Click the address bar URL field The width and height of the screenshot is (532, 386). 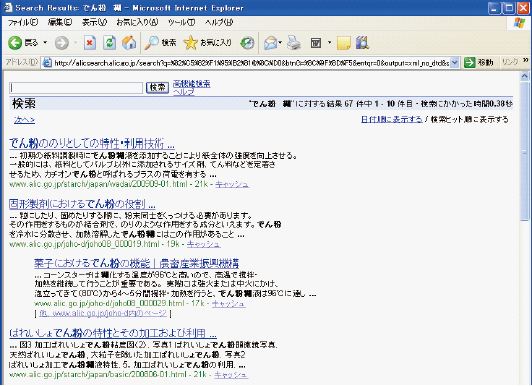tap(251, 63)
